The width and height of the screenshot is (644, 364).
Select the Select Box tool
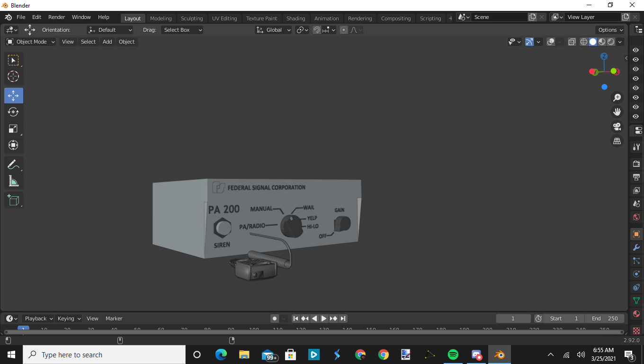[13, 60]
